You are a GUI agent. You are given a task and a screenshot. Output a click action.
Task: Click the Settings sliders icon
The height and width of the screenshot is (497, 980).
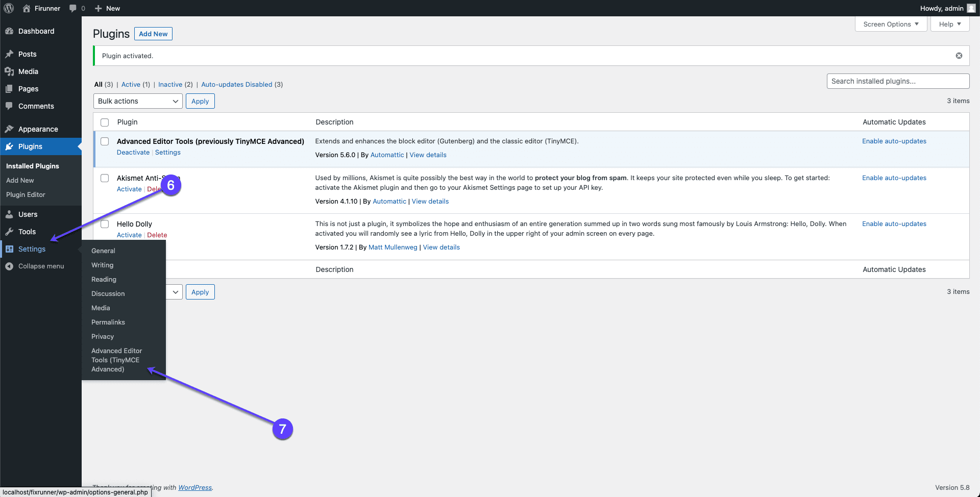pos(9,249)
